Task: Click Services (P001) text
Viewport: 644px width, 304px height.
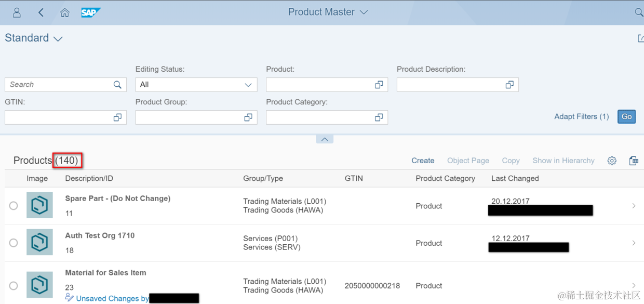Action: [x=270, y=239]
